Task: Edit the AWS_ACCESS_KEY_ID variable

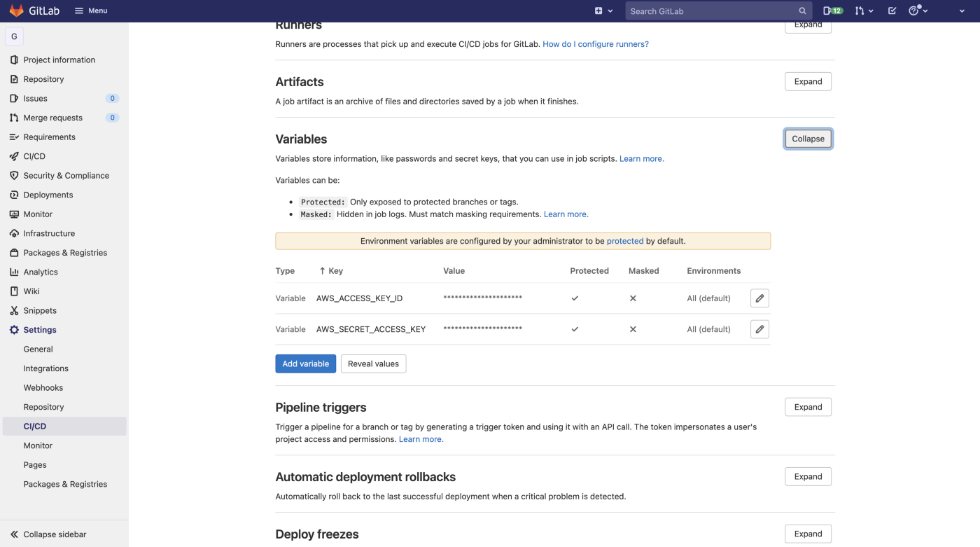Action: 759,298
